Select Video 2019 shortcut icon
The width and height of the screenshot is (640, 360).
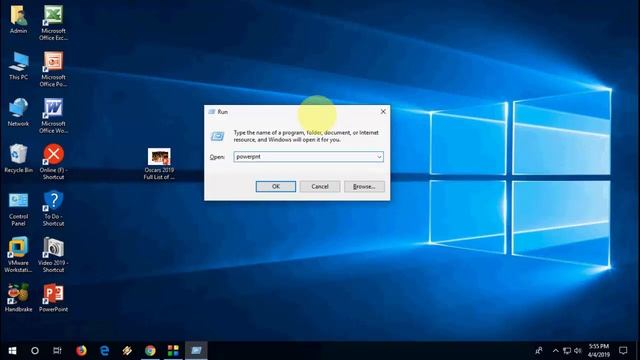tap(53, 255)
